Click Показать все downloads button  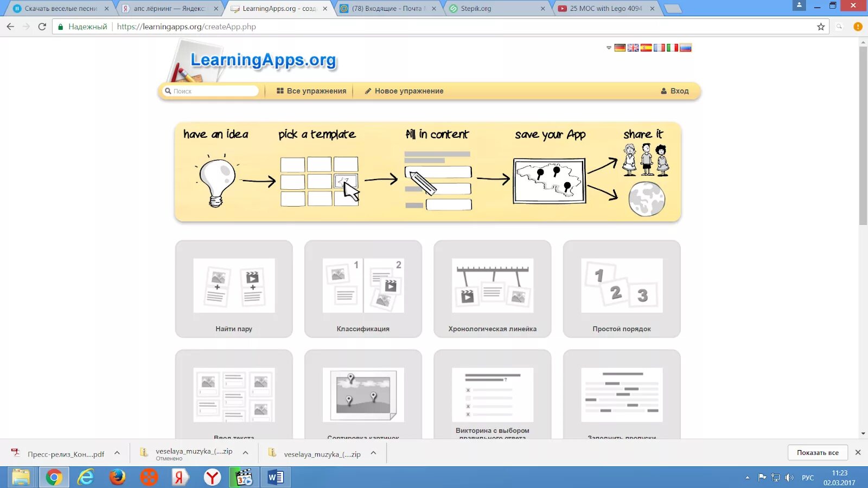tap(818, 452)
